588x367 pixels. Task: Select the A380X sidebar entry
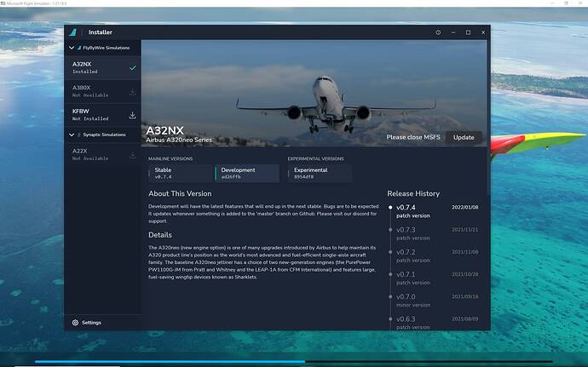94,91
